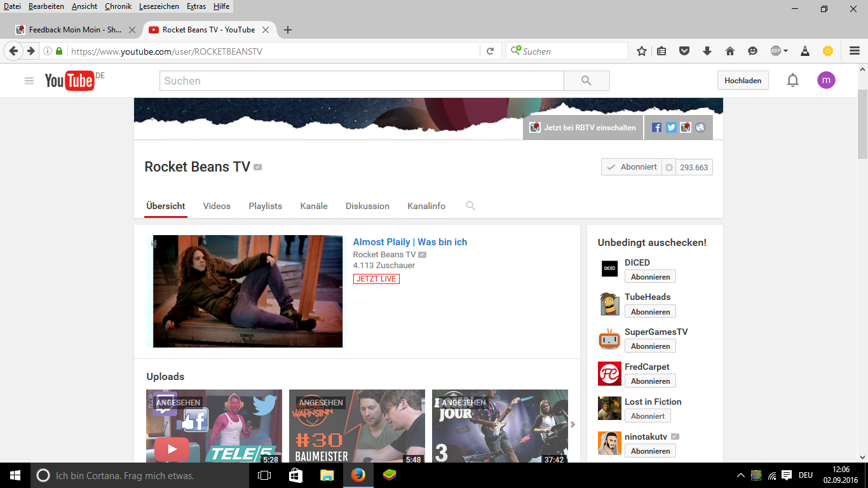
Task: Subscribe to FredCarpet channel
Action: coord(650,381)
